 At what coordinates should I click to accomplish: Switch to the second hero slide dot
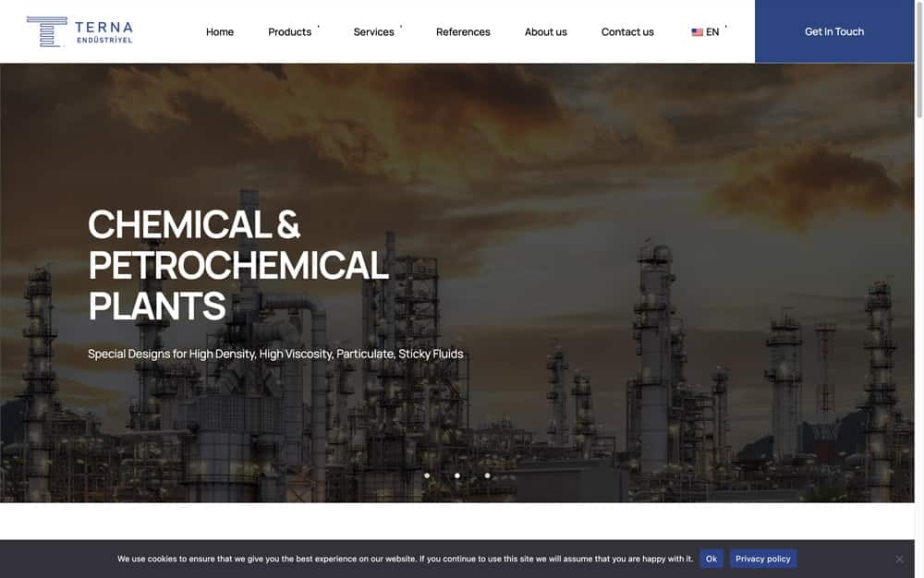click(x=457, y=476)
